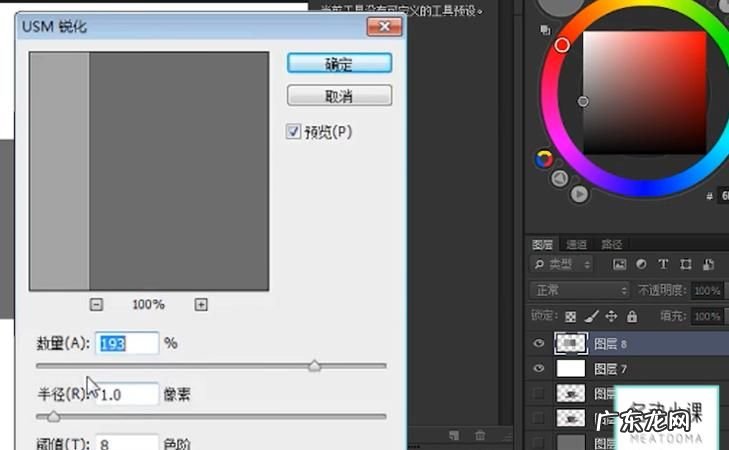Toggle the 预览(P) preview checkbox
729x450 pixels.
point(293,132)
